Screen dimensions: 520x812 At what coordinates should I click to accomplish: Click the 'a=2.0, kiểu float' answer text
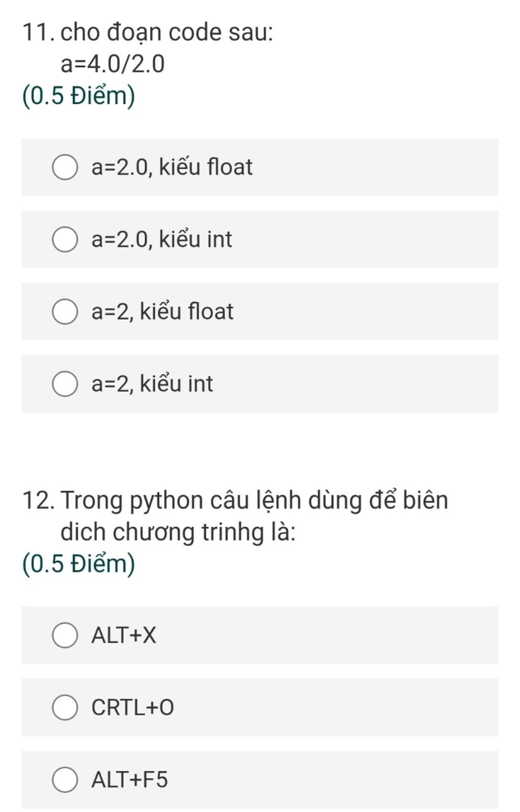pyautogui.click(x=172, y=167)
